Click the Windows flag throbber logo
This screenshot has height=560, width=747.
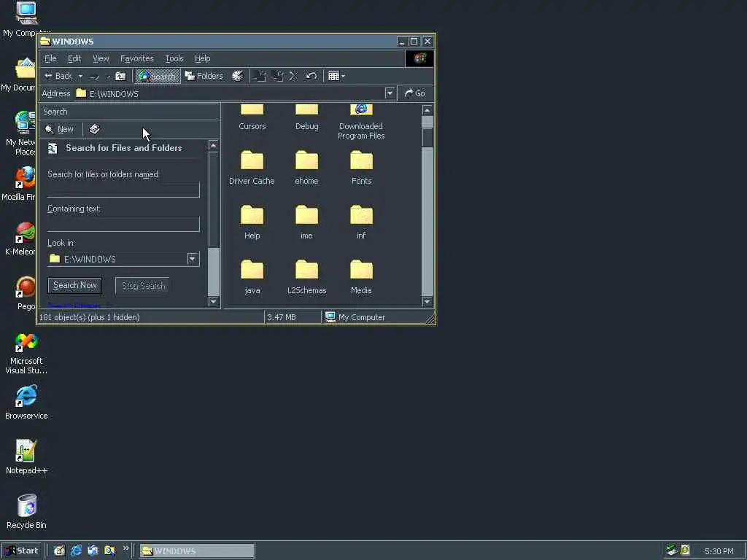point(419,58)
